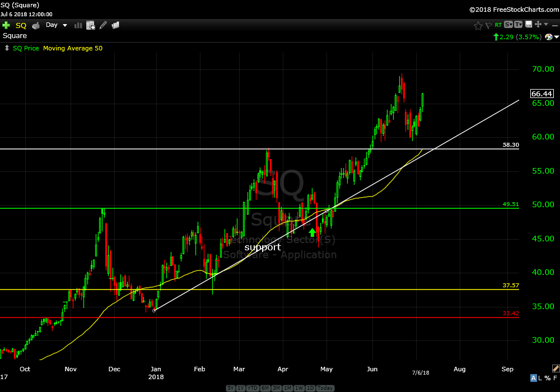Screen dimensions: 560x392
Task: Open the S dropdown button
Action: pos(508,25)
